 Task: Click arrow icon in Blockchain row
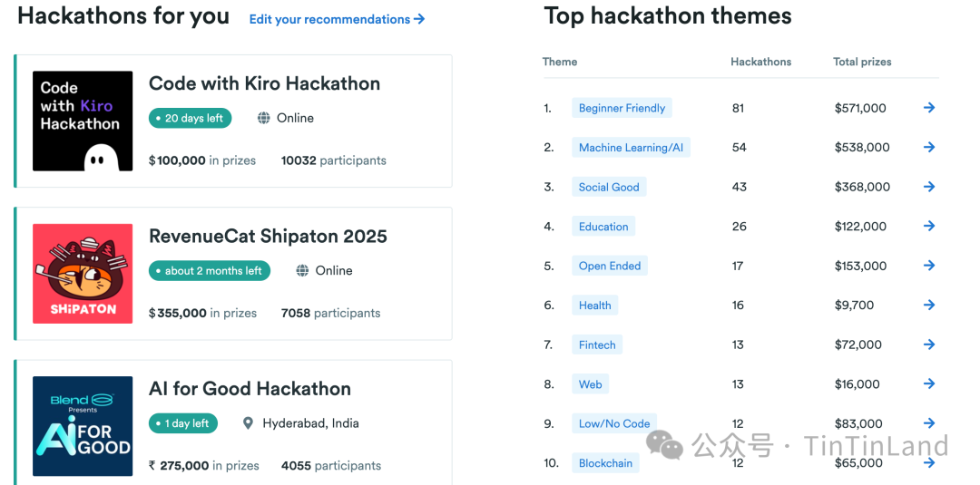point(929,462)
